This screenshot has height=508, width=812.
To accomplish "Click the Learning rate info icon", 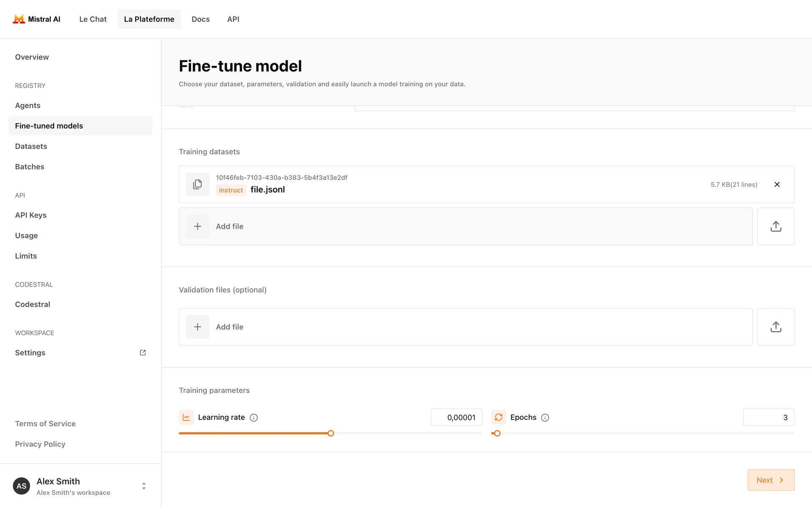I will 254,417.
